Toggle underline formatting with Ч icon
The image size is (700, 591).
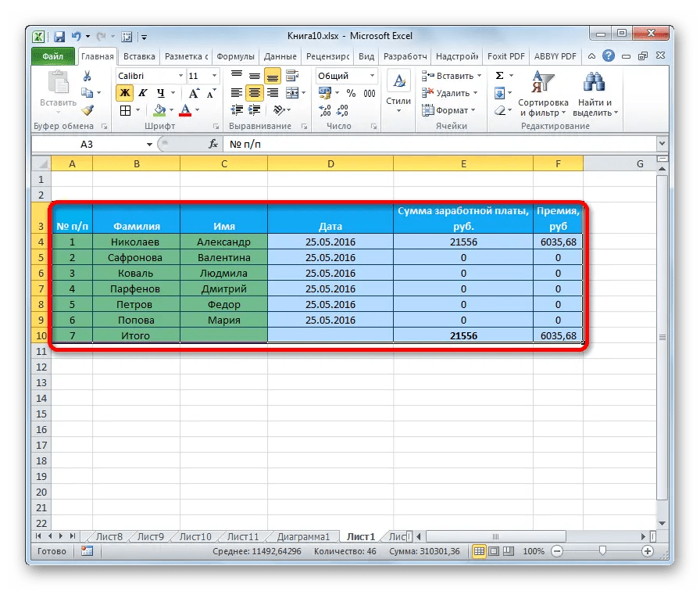coord(162,93)
